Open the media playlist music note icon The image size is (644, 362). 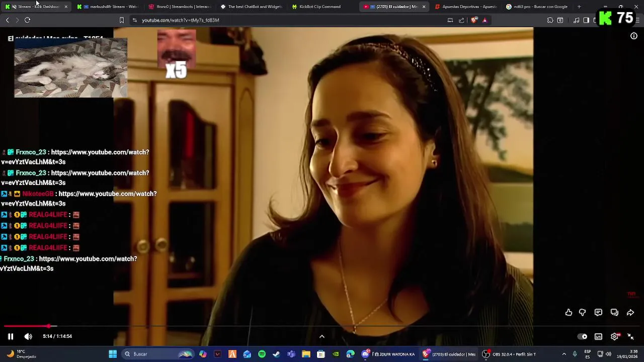click(x=576, y=20)
